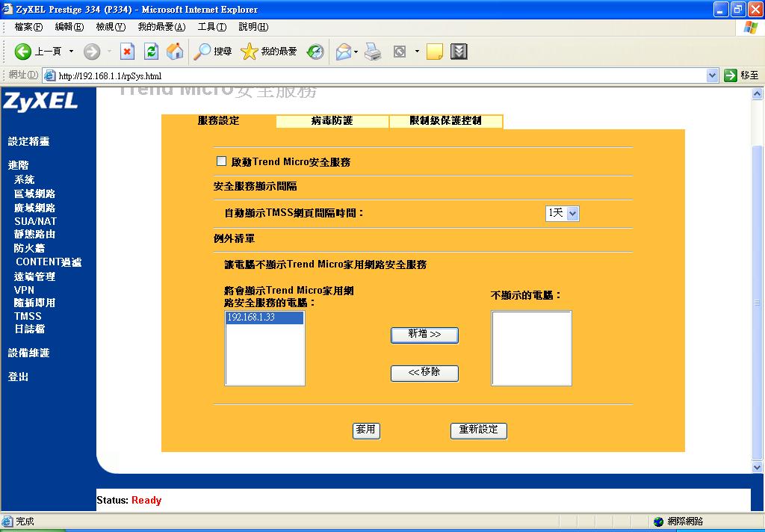Open 系統 in the sidebar
The width and height of the screenshot is (765, 532).
[25, 179]
